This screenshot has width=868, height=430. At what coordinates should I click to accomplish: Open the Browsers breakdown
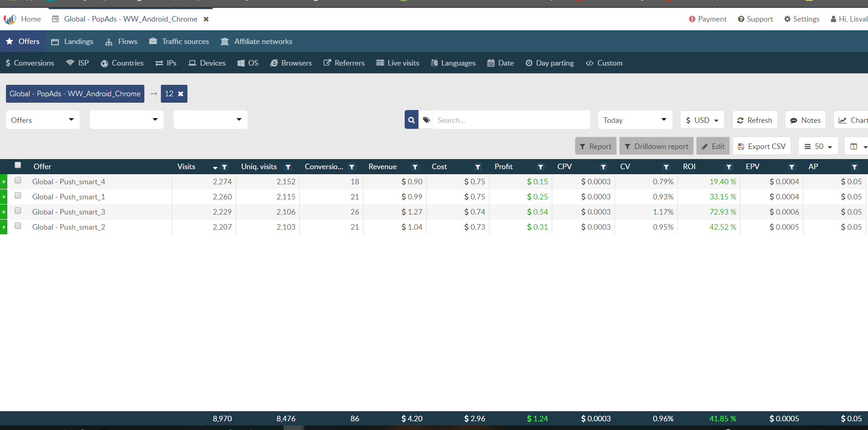click(x=291, y=63)
